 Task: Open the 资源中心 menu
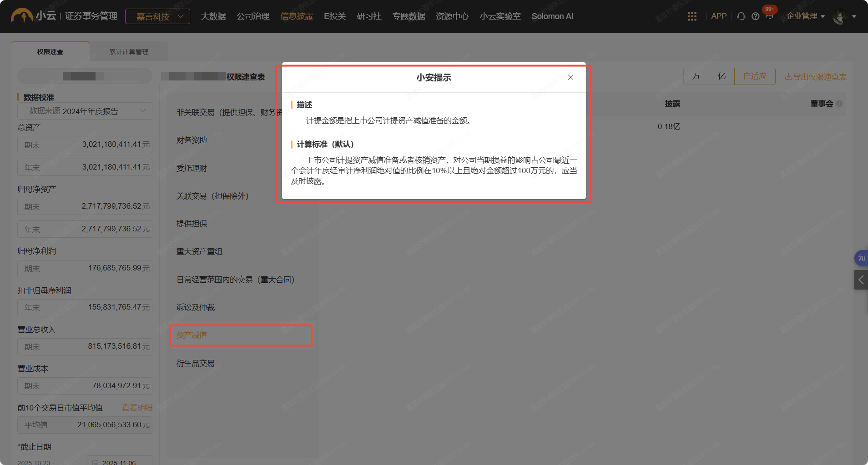tap(452, 16)
